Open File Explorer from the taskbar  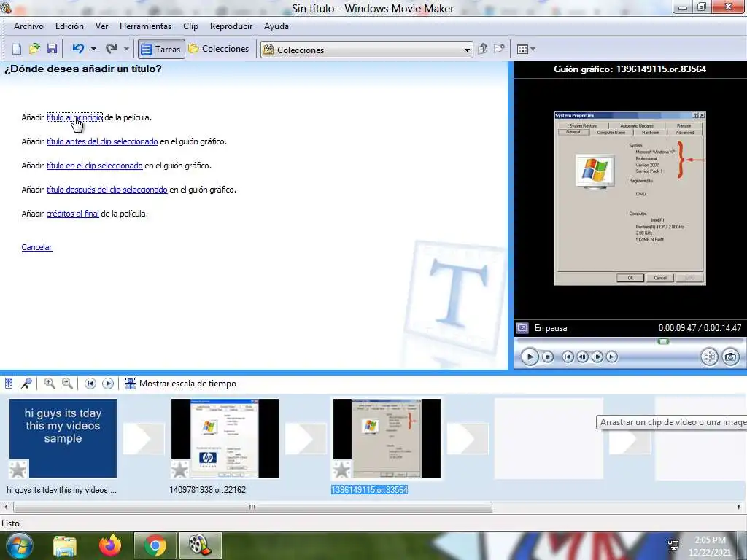click(x=65, y=545)
